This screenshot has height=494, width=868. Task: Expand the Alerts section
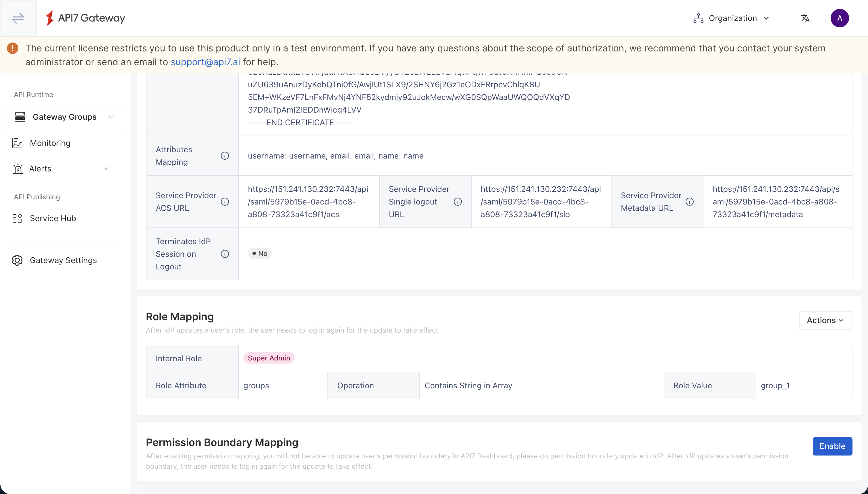pyautogui.click(x=107, y=169)
